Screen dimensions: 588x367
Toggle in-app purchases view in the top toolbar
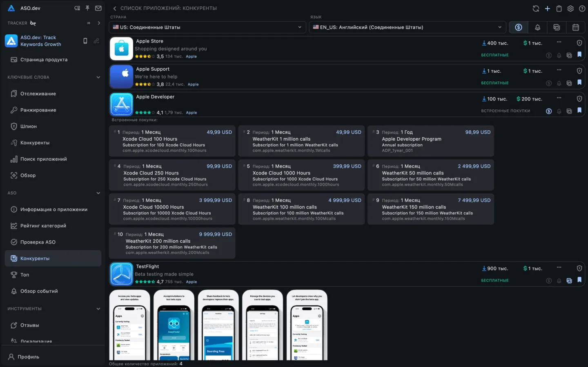click(x=518, y=27)
